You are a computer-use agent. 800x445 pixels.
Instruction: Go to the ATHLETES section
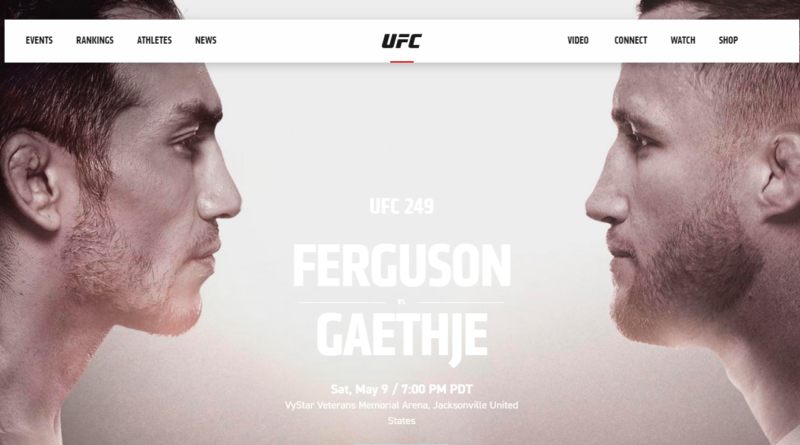click(154, 40)
